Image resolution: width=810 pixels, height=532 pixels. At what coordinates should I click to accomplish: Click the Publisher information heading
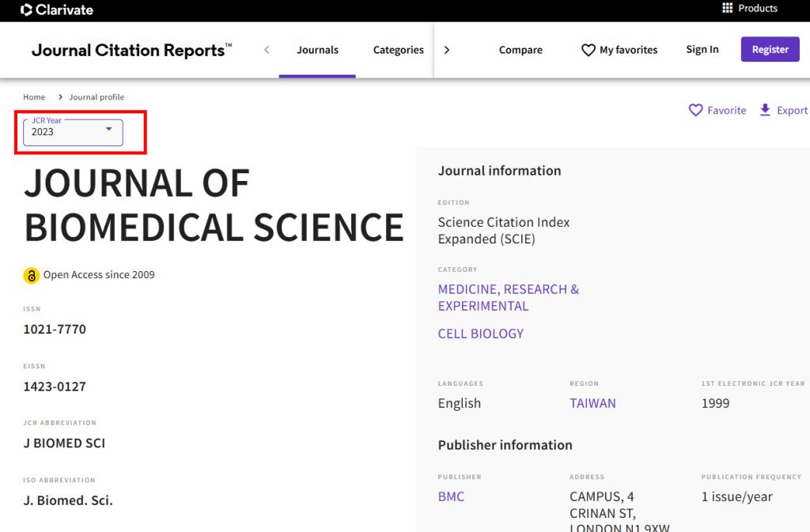tap(505, 445)
